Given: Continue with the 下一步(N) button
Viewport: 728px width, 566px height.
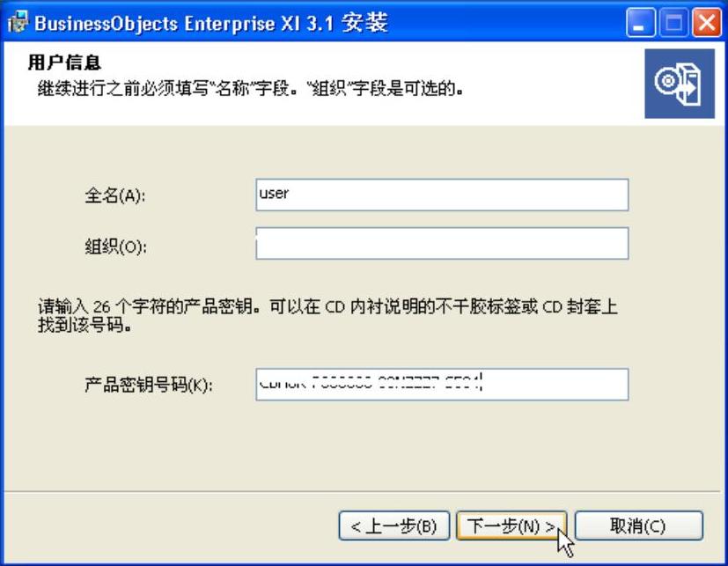Looking at the screenshot, I should point(511,526).
